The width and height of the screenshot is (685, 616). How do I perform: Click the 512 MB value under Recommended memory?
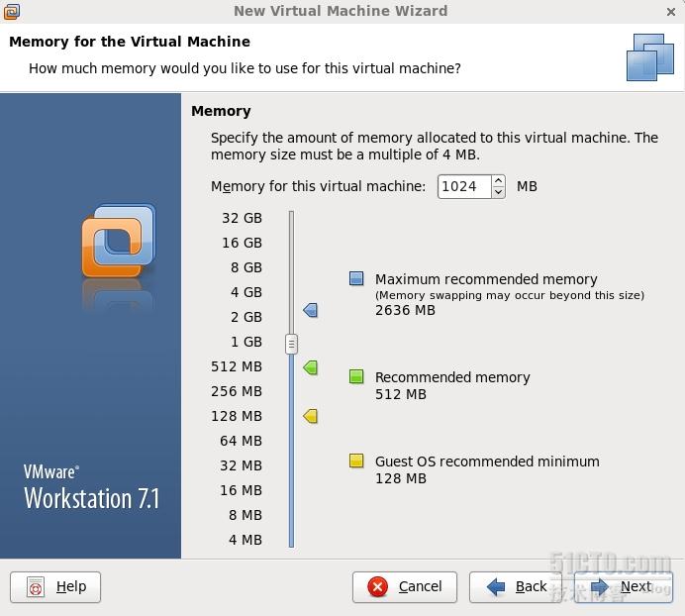click(401, 394)
